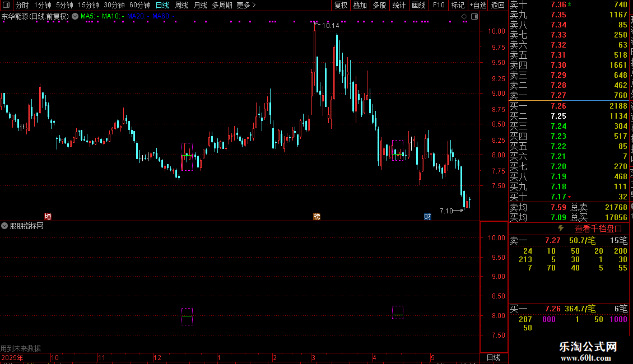This screenshot has height=364, width=633.
Task: Switch to the 月线 monthly period
Action: [x=200, y=5]
